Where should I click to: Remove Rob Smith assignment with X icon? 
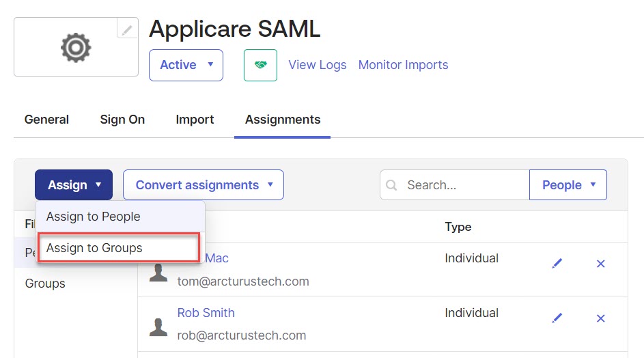click(x=601, y=318)
